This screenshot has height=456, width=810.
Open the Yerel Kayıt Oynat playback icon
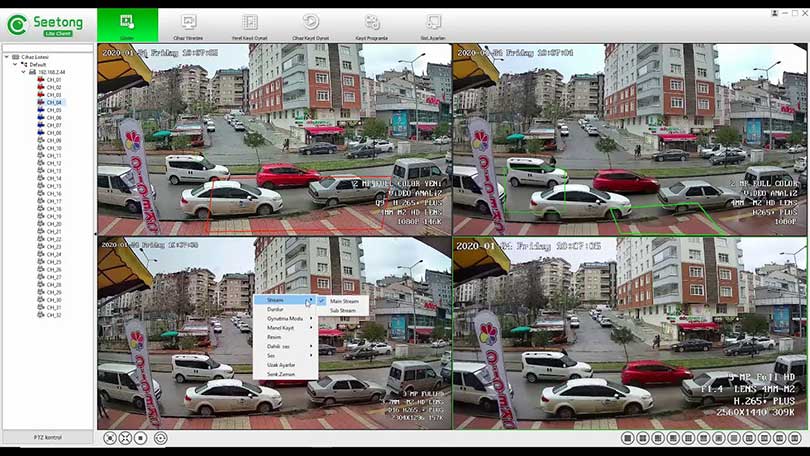pos(249,23)
